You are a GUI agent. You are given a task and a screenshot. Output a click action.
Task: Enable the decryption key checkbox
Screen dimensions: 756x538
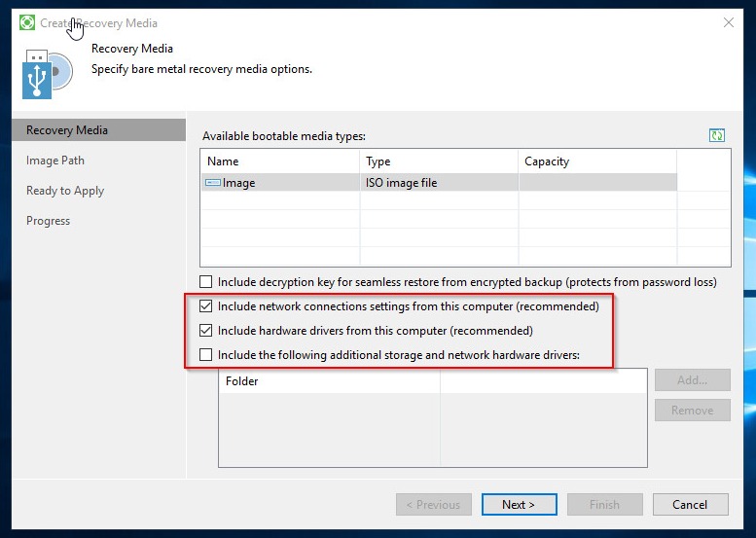pos(205,282)
